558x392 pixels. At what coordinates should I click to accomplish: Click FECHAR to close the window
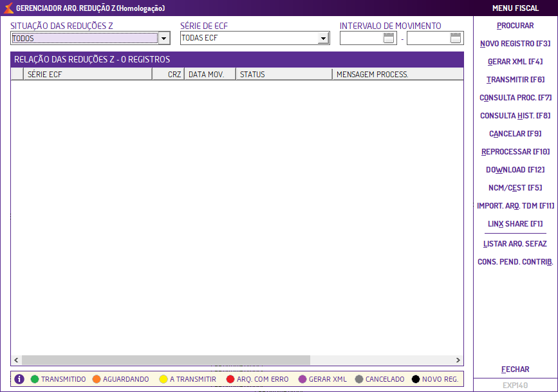pos(516,369)
